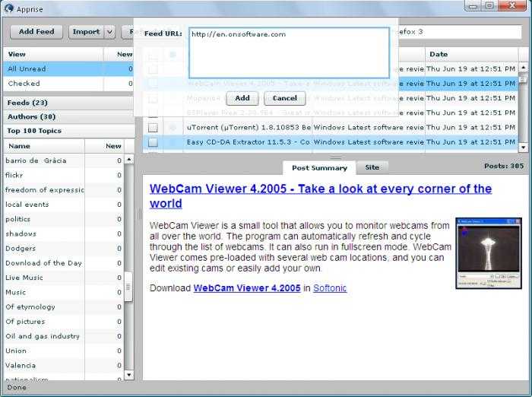This screenshot has width=532, height=397.
Task: Select the Checked view
Action: (68, 84)
